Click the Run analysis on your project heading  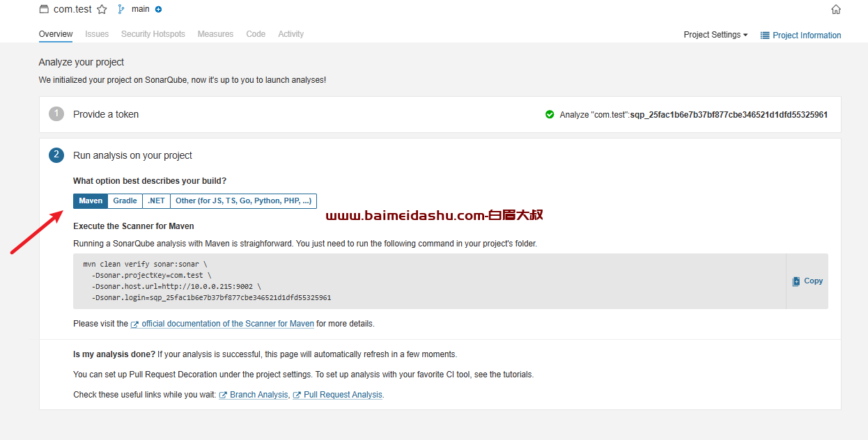point(132,155)
